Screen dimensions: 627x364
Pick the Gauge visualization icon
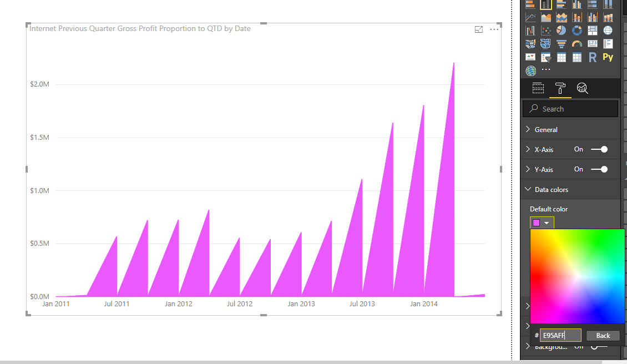(577, 44)
